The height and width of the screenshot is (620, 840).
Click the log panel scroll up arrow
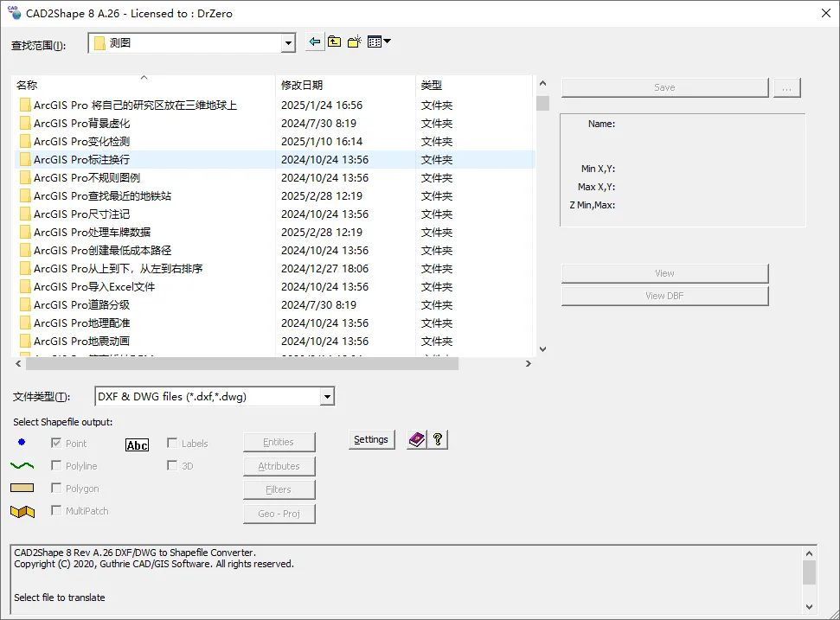pyautogui.click(x=809, y=553)
